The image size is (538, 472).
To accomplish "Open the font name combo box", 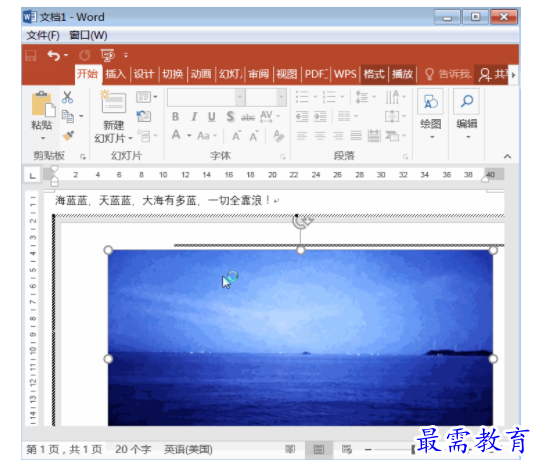I will click(206, 97).
